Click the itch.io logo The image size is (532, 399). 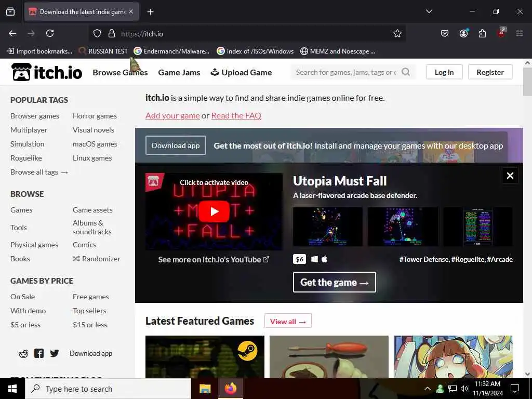[47, 72]
